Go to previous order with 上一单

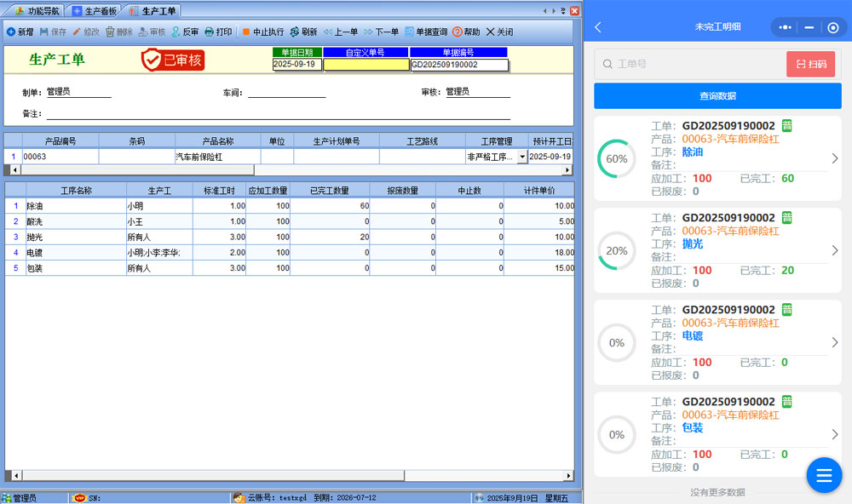(340, 31)
